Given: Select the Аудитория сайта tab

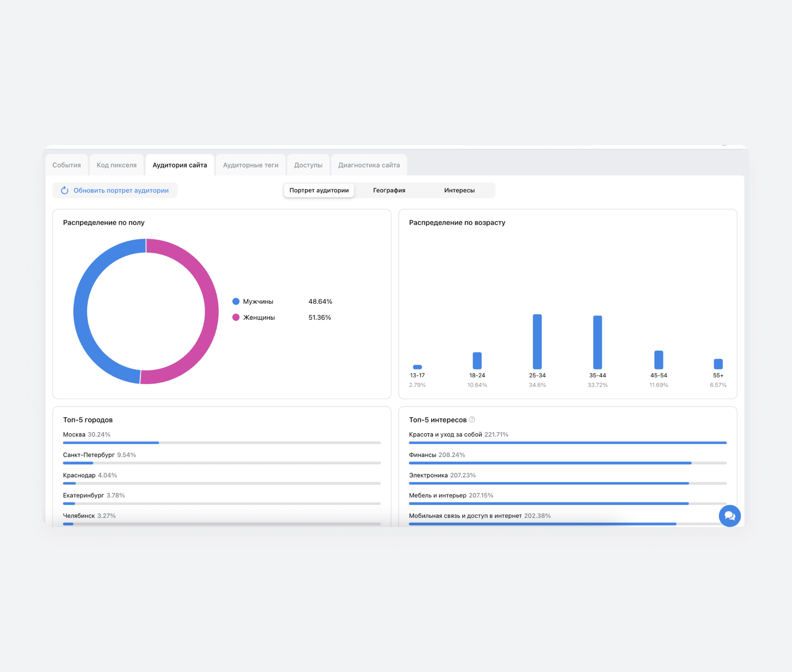Looking at the screenshot, I should click(x=180, y=165).
